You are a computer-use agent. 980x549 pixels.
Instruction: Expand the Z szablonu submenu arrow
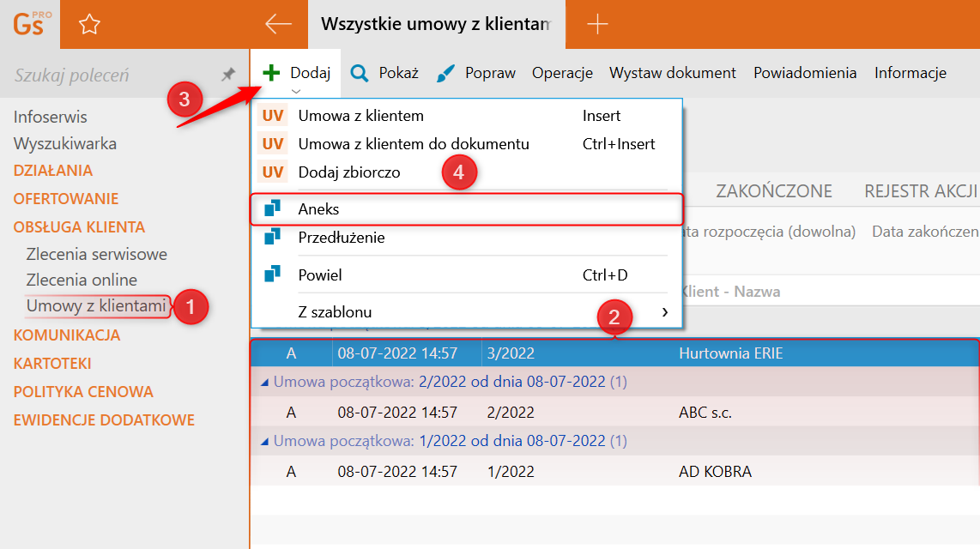pos(665,312)
